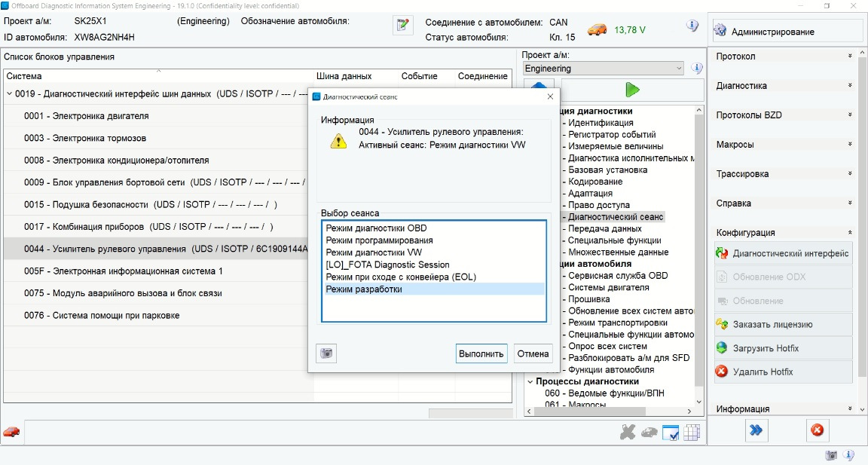The height and width of the screenshot is (465, 868).
Task: Click the info icon beside Engineering dropdown
Action: click(x=697, y=68)
